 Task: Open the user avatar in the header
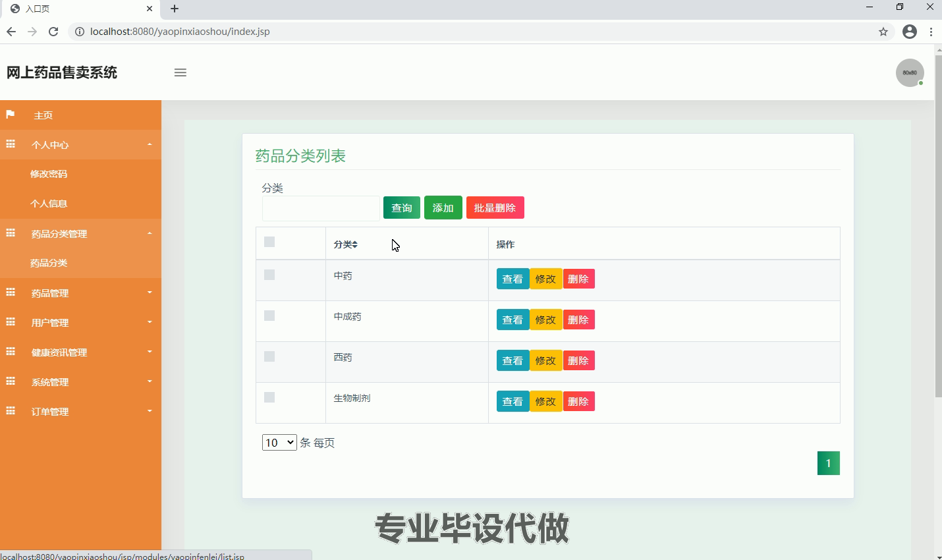[910, 72]
